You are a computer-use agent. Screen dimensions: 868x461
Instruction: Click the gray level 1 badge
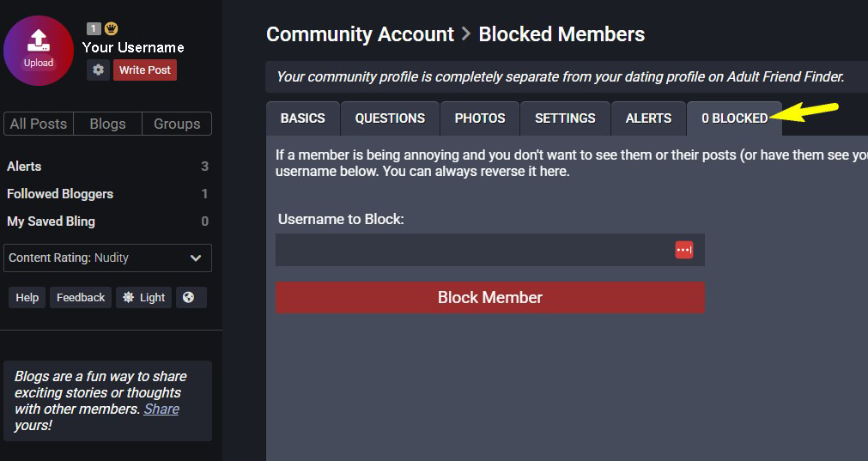coord(94,28)
